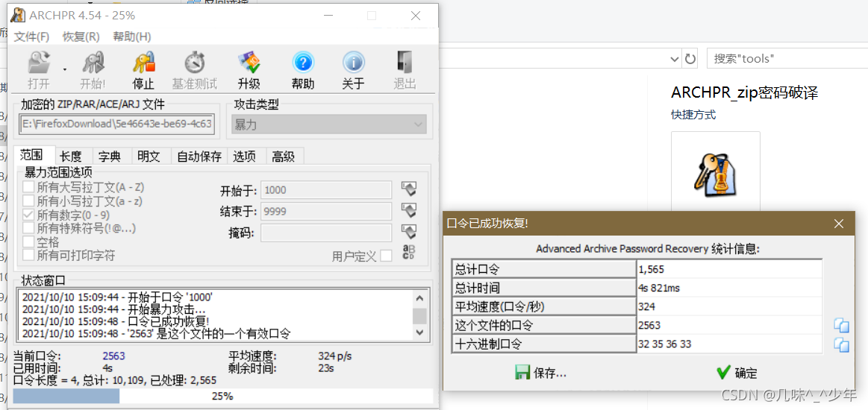
Task: Switch to the 选项 tab
Action: (244, 157)
